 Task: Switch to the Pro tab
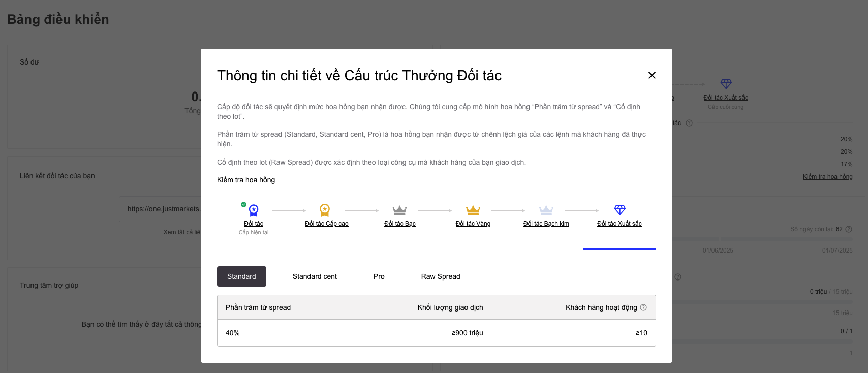pyautogui.click(x=379, y=276)
